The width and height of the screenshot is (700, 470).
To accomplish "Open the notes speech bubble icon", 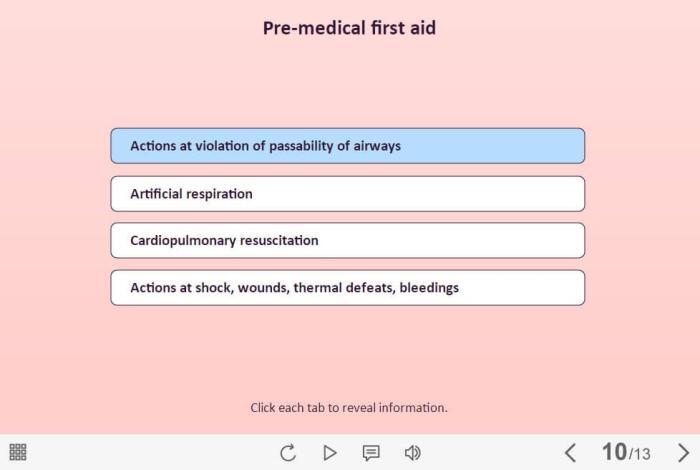I will [371, 453].
